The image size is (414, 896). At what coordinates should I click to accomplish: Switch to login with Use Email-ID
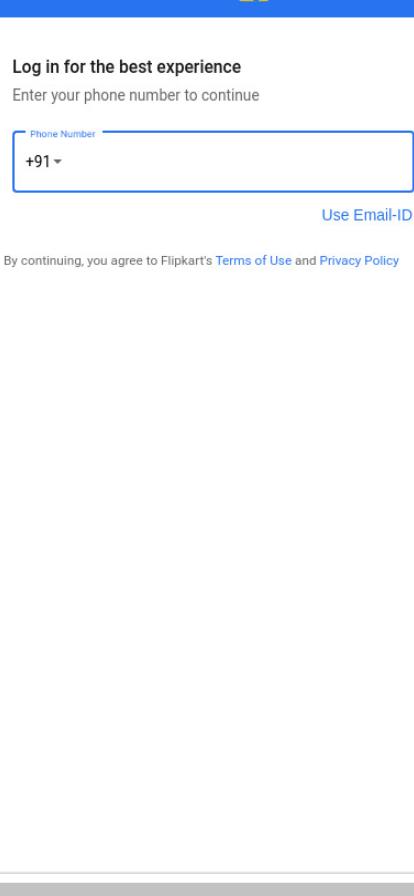coord(367,215)
